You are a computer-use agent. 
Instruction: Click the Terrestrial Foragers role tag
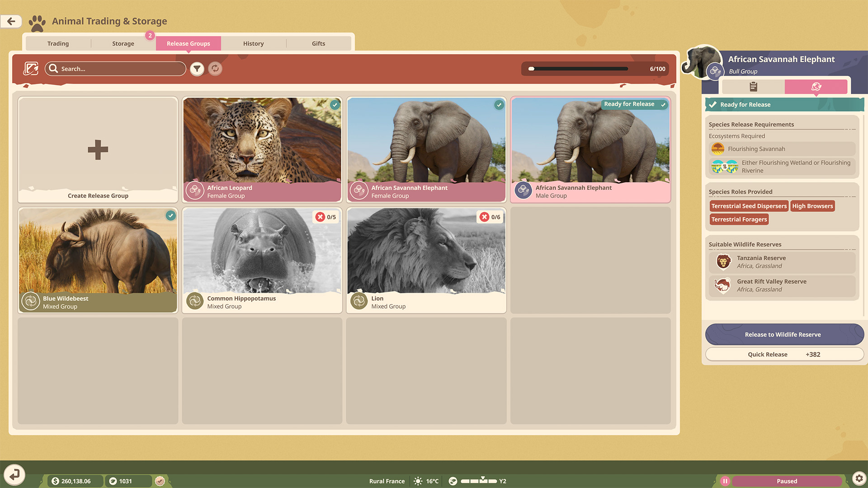point(739,220)
